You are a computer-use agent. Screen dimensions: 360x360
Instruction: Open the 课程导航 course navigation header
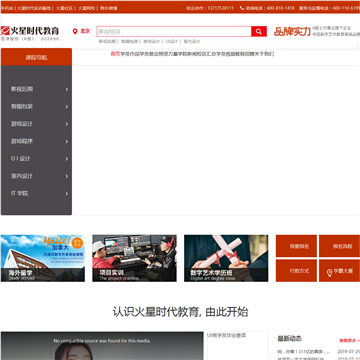[x=36, y=57]
